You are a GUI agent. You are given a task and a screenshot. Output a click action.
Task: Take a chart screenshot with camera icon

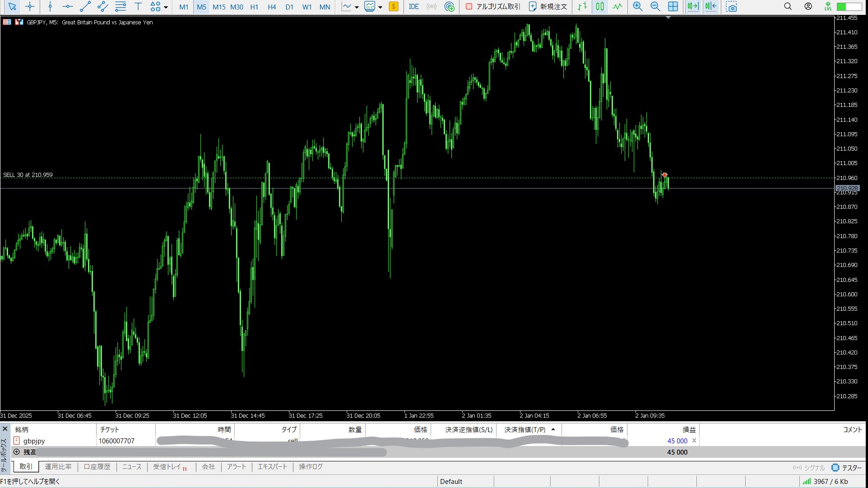tap(731, 7)
